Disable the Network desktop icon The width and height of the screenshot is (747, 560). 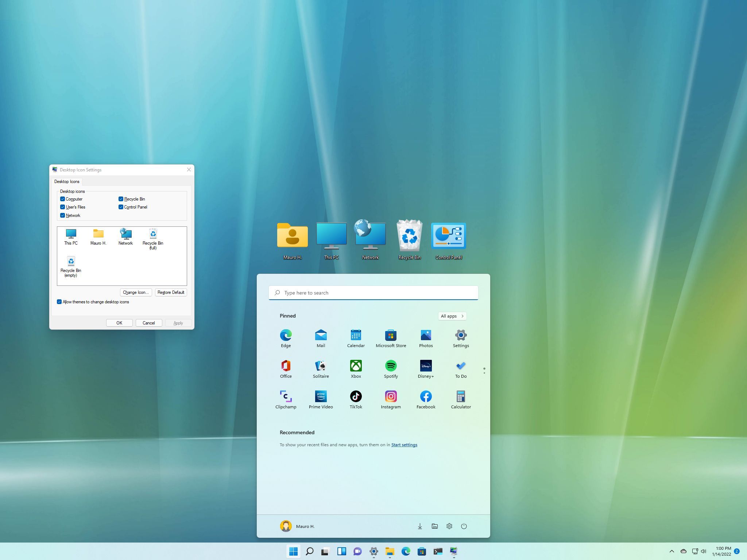(63, 215)
